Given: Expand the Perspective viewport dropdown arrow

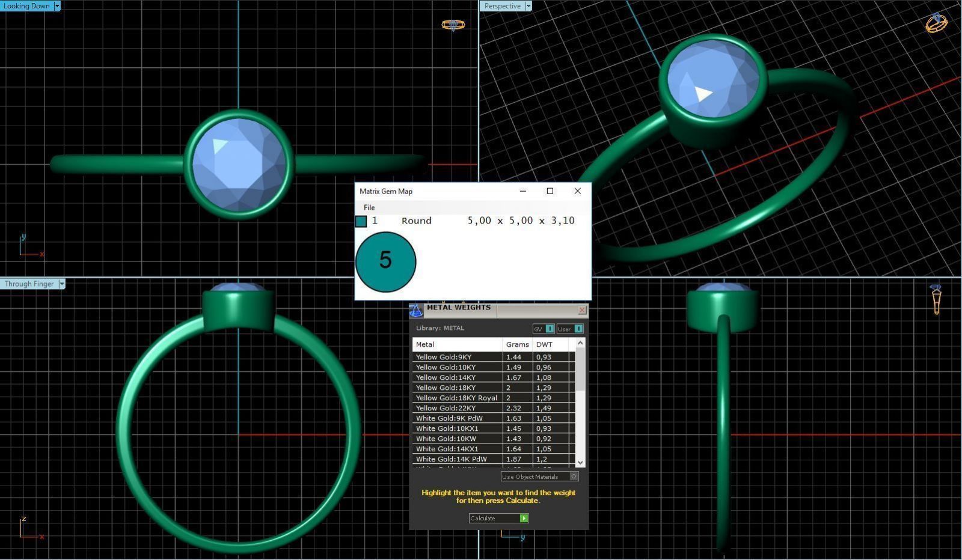Looking at the screenshot, I should click(x=528, y=6).
